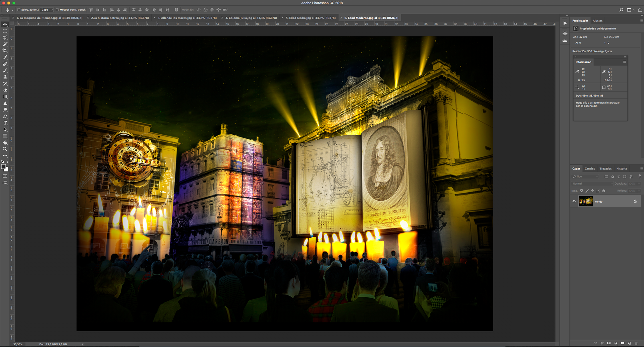Select the Crop tool
The image size is (644, 347).
pos(5,51)
